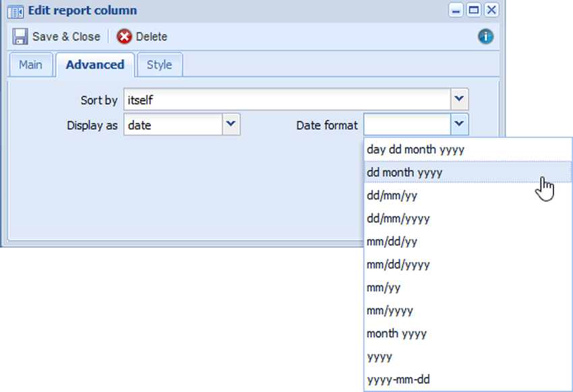Choose 'dd month yyyy' date format
This screenshot has height=392, width=573.
(x=404, y=172)
